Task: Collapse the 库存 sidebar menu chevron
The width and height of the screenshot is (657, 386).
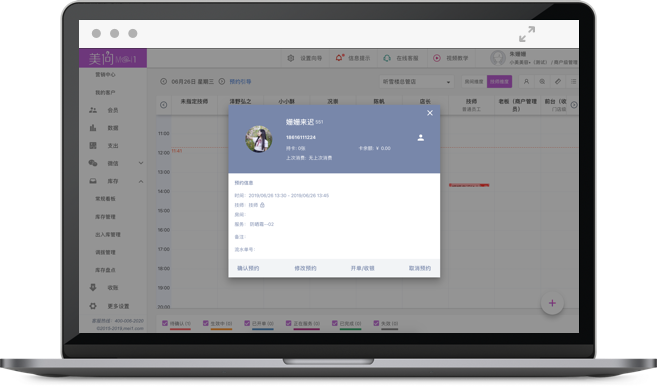Action: tap(141, 181)
